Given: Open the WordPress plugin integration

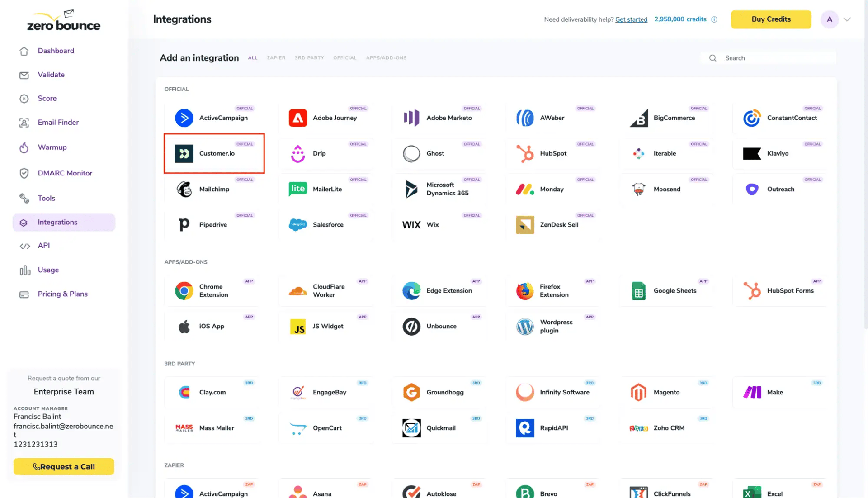Looking at the screenshot, I should tap(553, 326).
